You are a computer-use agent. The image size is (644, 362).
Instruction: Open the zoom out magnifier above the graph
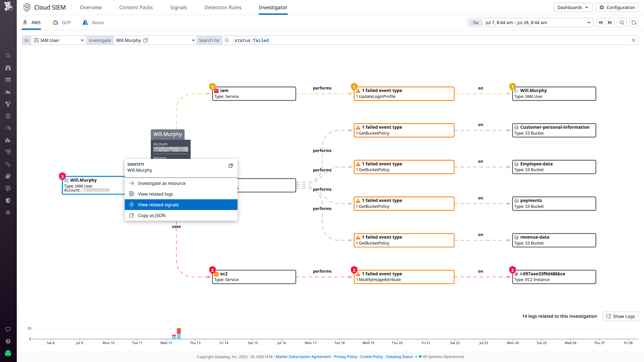pos(622,22)
